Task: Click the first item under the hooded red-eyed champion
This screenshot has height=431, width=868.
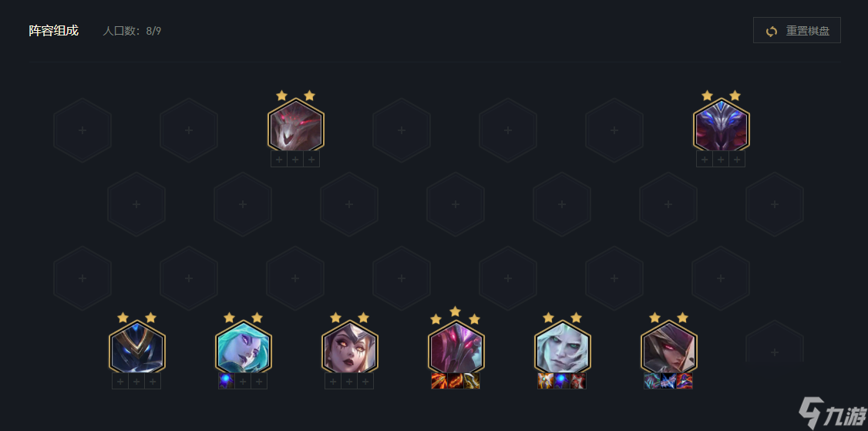Action: (651, 381)
